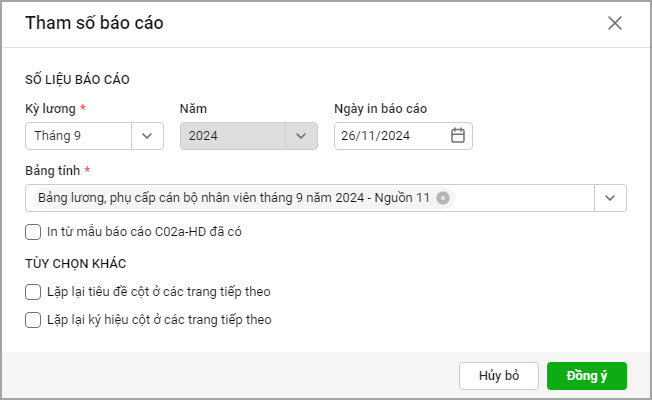The width and height of the screenshot is (652, 400).
Task: Expand the Bảng tính dropdown arrow
Action: [x=611, y=198]
